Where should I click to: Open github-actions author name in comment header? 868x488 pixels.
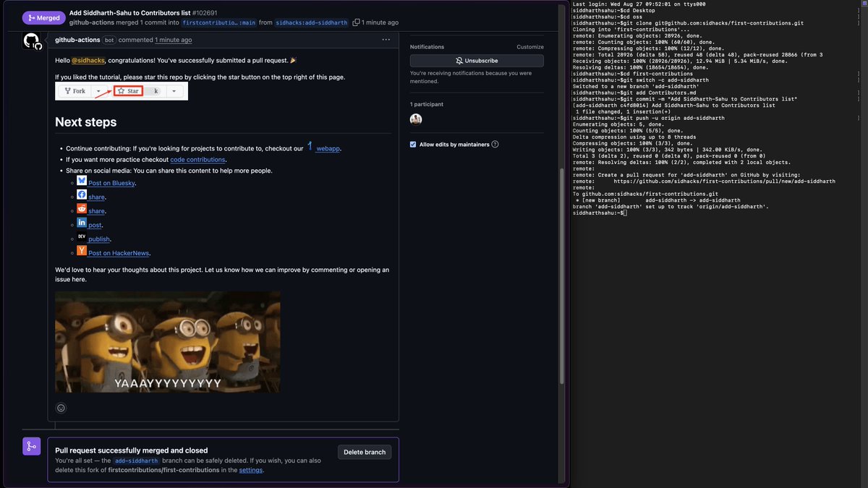[78, 40]
